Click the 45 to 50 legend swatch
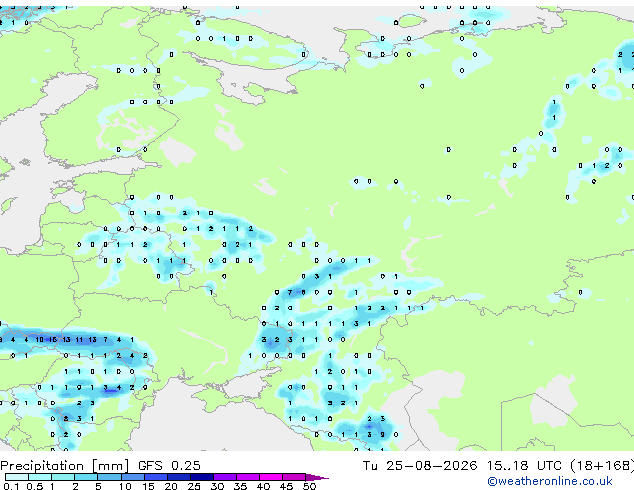 tap(294, 477)
